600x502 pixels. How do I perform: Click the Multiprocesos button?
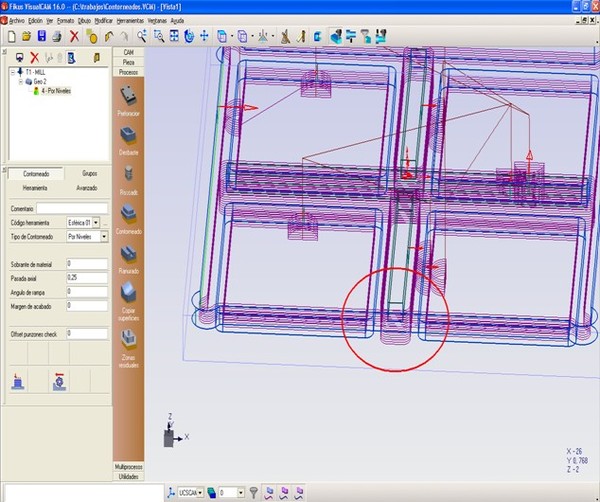[128, 467]
